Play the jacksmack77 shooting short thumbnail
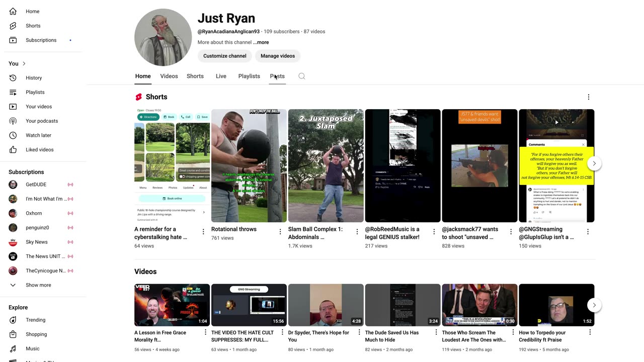The width and height of the screenshot is (644, 362). coord(479,165)
